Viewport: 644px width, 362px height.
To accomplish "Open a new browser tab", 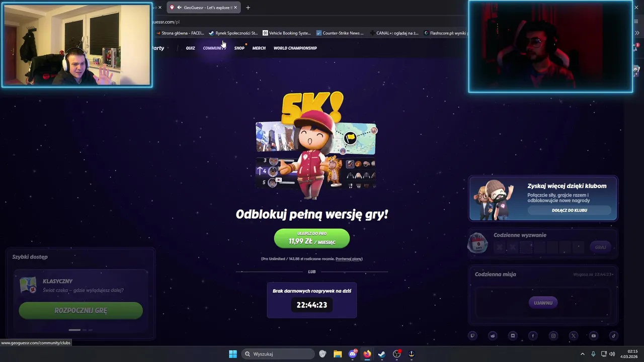I will point(248,8).
